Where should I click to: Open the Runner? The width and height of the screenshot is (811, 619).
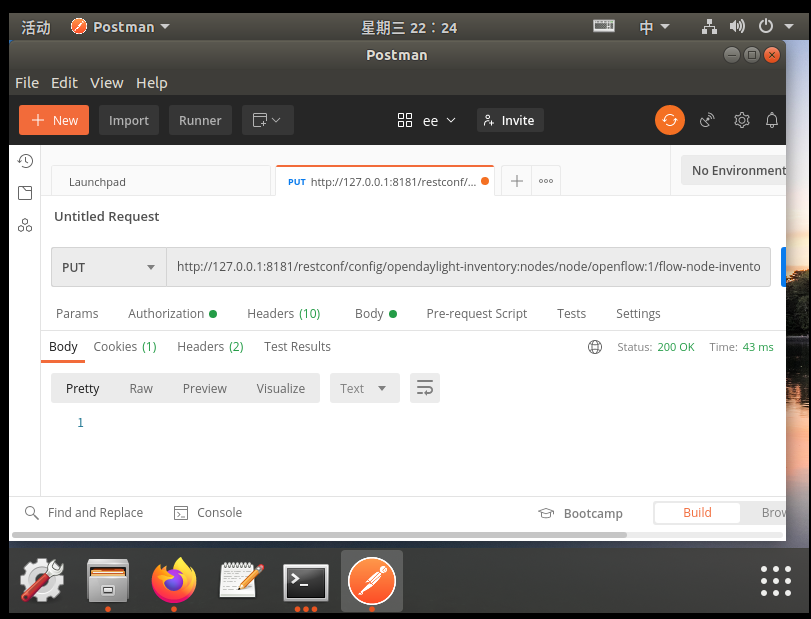click(x=200, y=120)
